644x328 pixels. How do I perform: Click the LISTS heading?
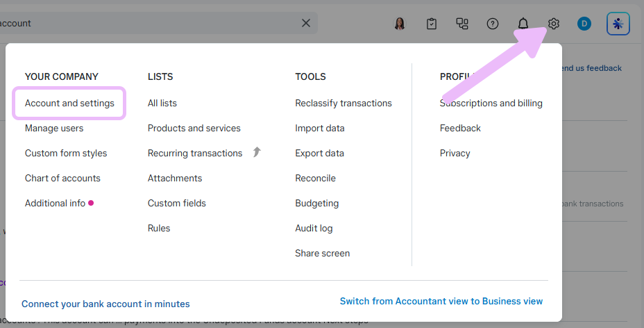coord(160,77)
